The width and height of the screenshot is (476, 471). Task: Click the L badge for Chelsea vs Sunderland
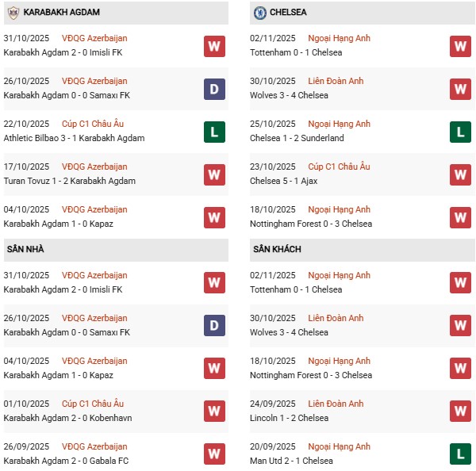click(460, 132)
